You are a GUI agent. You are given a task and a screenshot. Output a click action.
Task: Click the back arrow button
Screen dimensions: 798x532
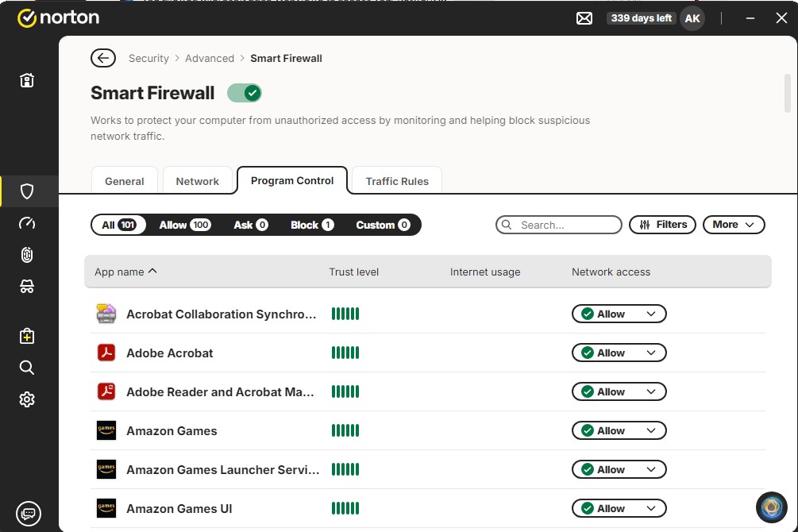pos(103,58)
